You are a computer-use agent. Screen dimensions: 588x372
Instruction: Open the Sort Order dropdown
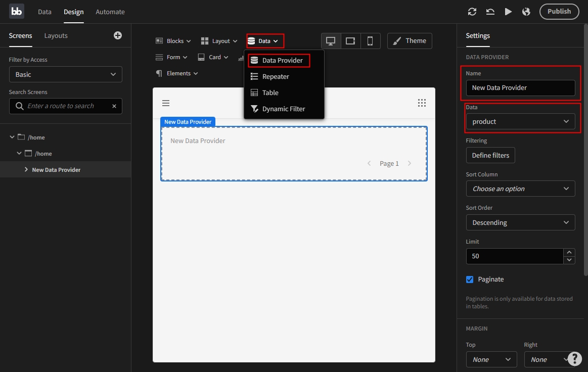[520, 222]
